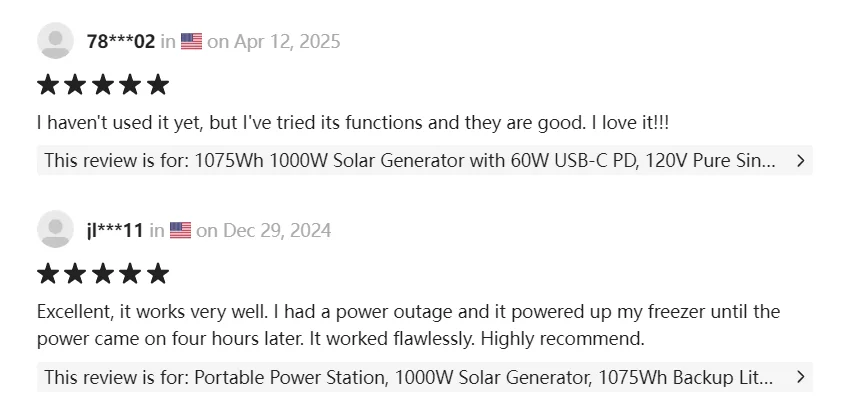Click the US flag beside jl***11
The image size is (846, 417).
180,231
